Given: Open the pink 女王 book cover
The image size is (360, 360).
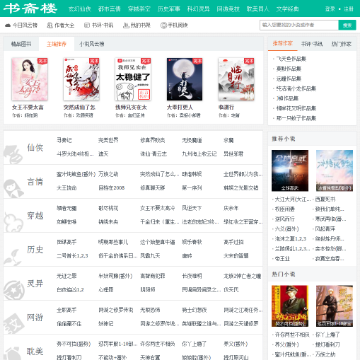Looking at the screenshot, I should [x=30, y=79].
